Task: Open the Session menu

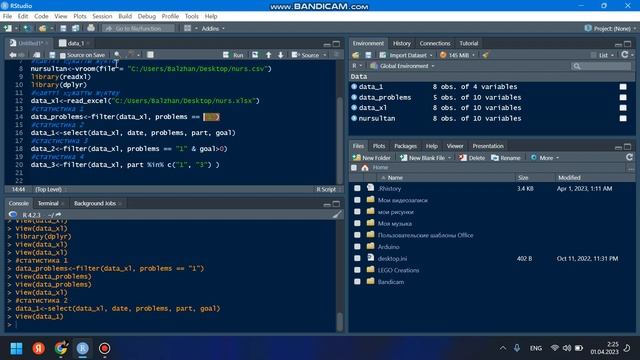Action: (102, 16)
